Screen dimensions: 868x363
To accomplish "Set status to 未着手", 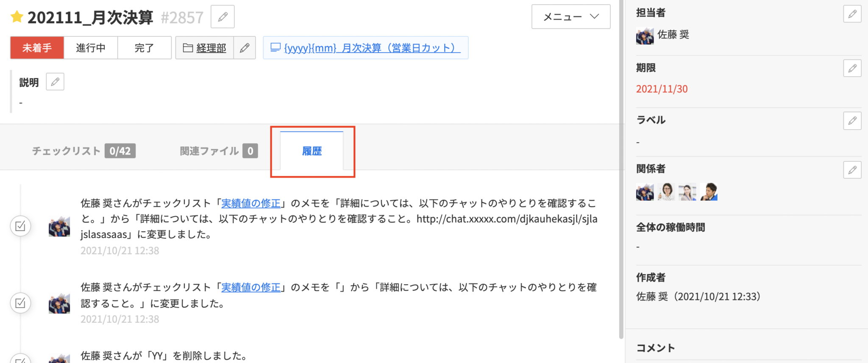I will (x=37, y=48).
